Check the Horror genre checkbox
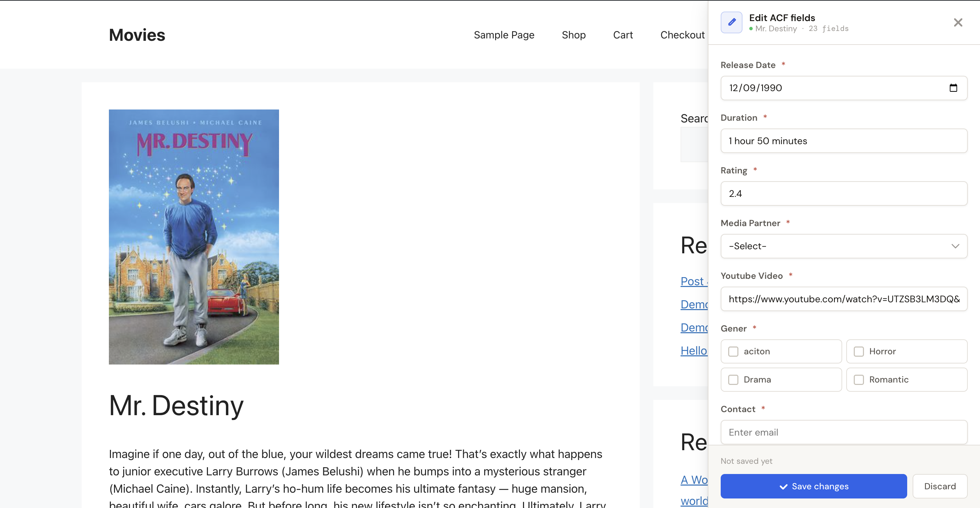Viewport: 980px width, 508px height. [x=859, y=351]
